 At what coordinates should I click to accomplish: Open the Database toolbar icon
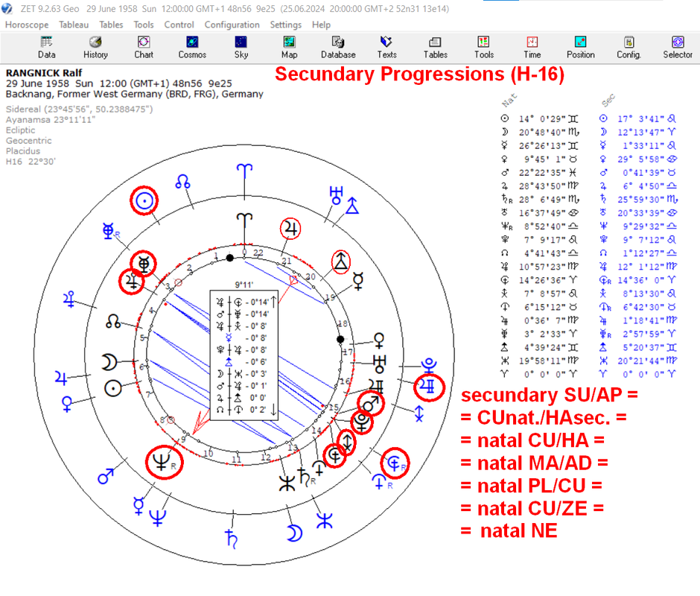(338, 48)
